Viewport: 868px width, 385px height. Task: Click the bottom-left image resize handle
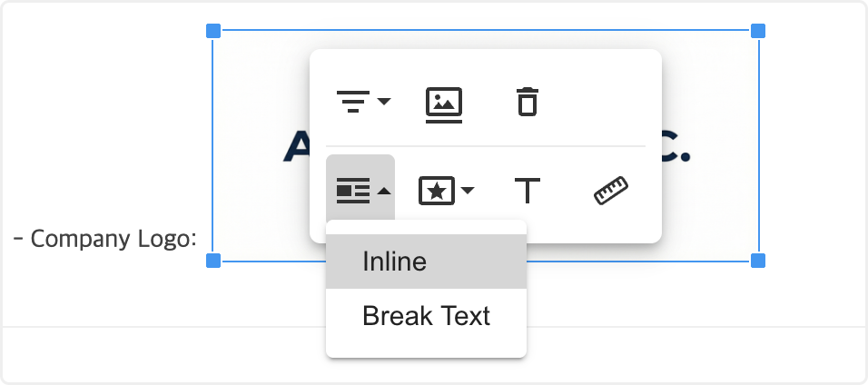click(x=213, y=261)
